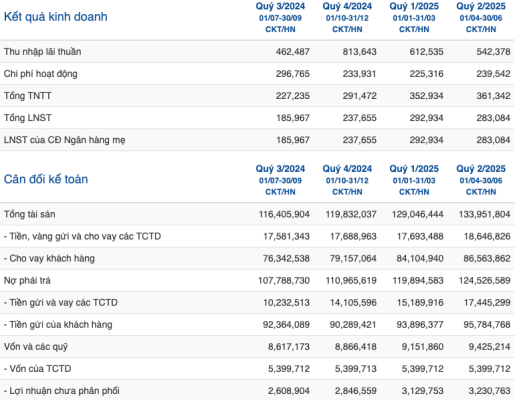517x400 pixels.
Task: Click the Vốn và các quỹ row label
Action: click(x=36, y=347)
